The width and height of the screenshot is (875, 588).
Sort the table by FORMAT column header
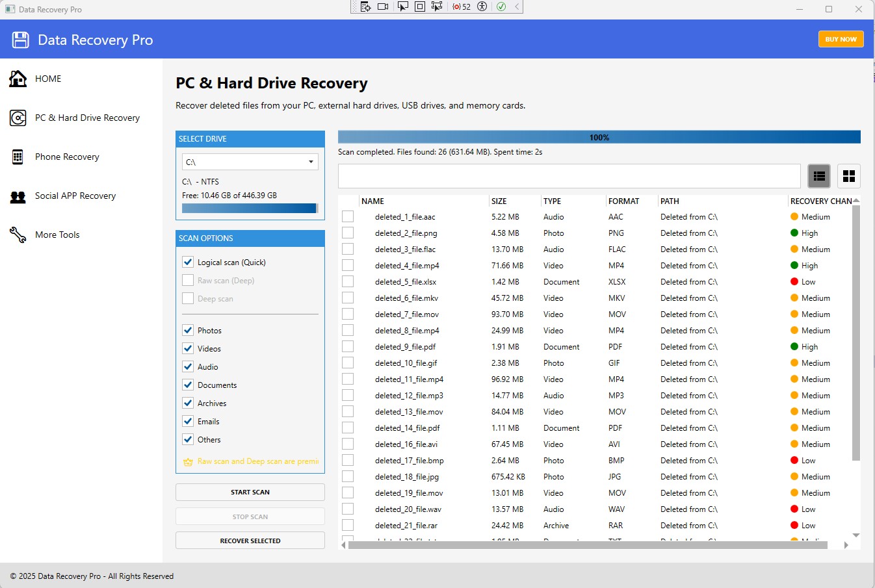(x=631, y=201)
